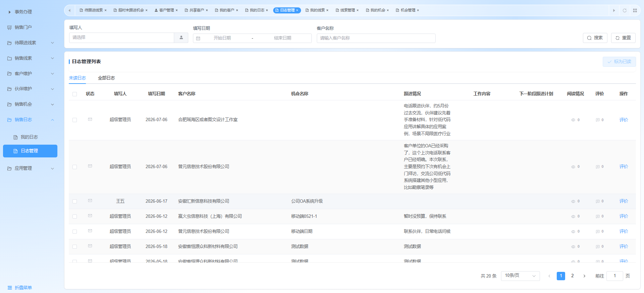
Task: Click the 客户名称 input field
Action: click(x=376, y=38)
